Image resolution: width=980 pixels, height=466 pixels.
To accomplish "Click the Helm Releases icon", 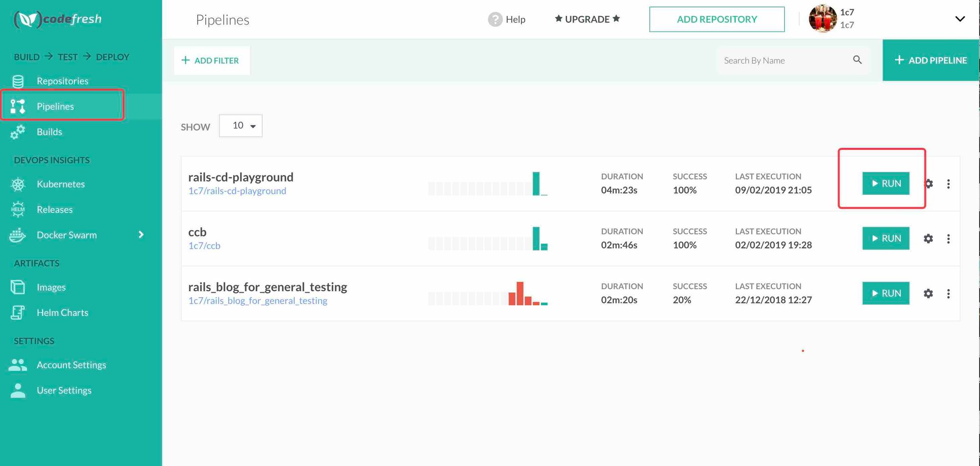I will 18,210.
